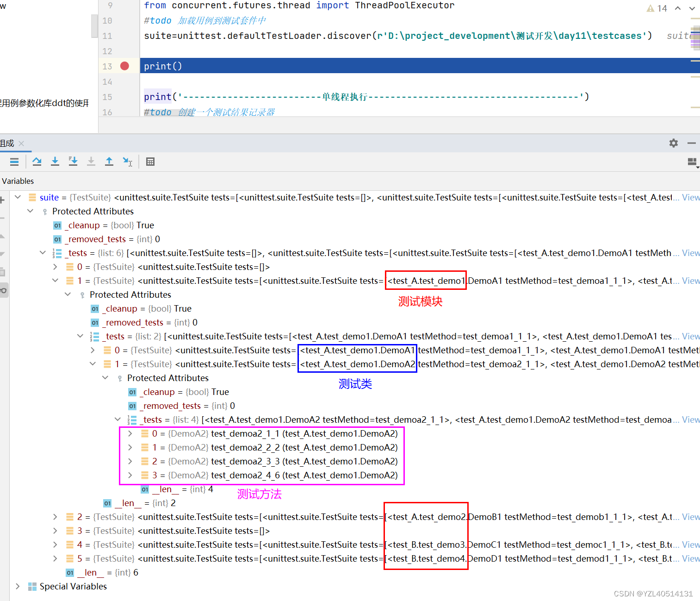Expand test_demoa2_2_2 DemoA2 item
700x601 pixels.
tap(130, 447)
